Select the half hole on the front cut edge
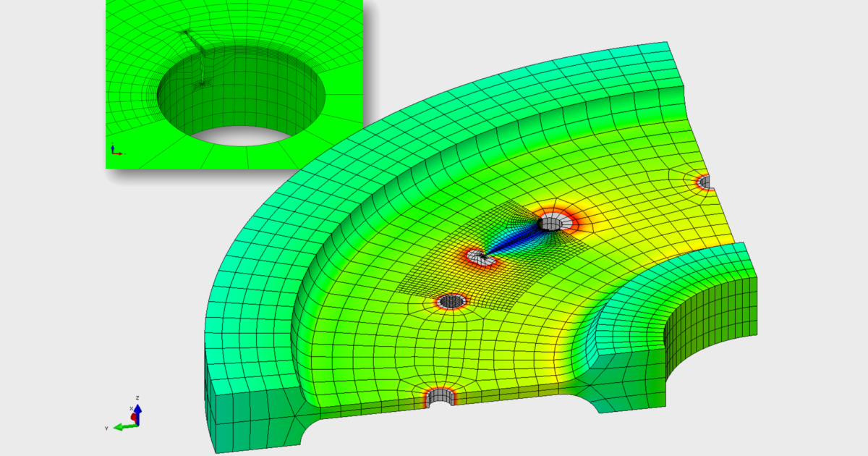 click(x=439, y=397)
